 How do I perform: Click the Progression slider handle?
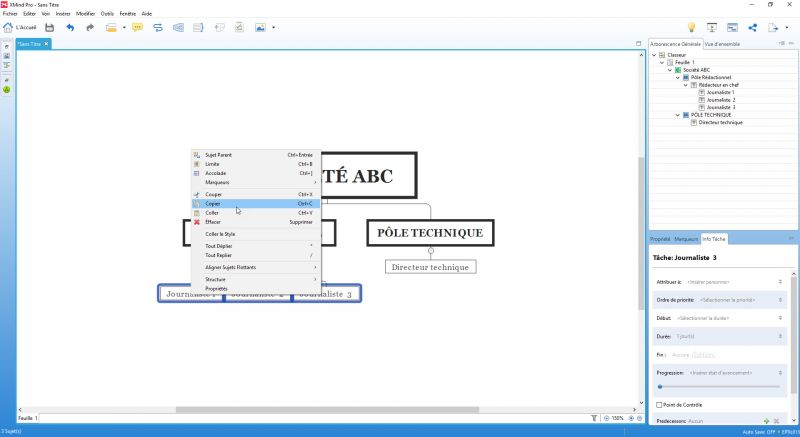point(660,387)
